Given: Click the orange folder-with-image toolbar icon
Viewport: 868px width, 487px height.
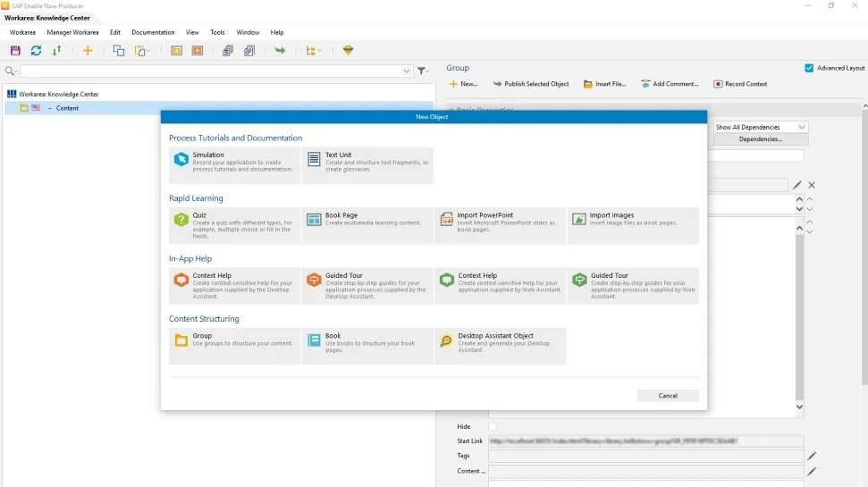Looking at the screenshot, I should (x=177, y=50).
